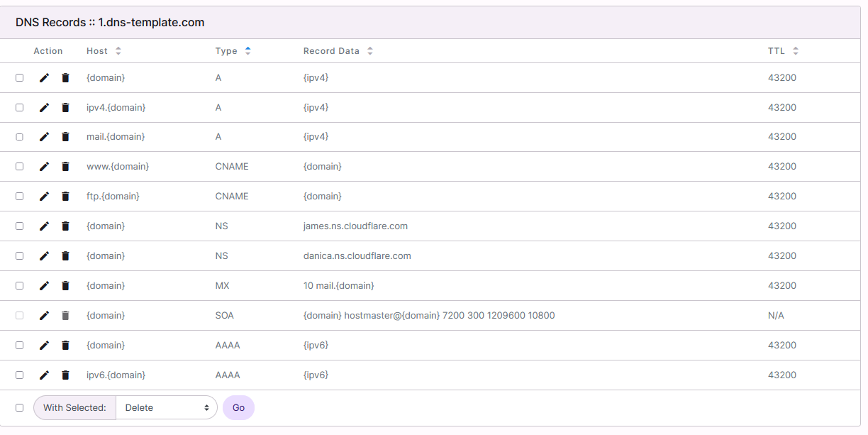
Task: Edit the MX record for {domain}
Action: point(44,285)
